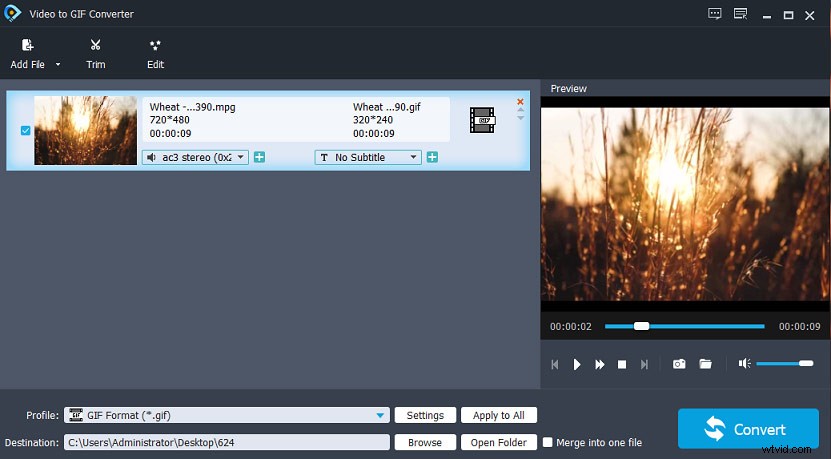
Task: Minimize the converter window
Action: click(766, 15)
